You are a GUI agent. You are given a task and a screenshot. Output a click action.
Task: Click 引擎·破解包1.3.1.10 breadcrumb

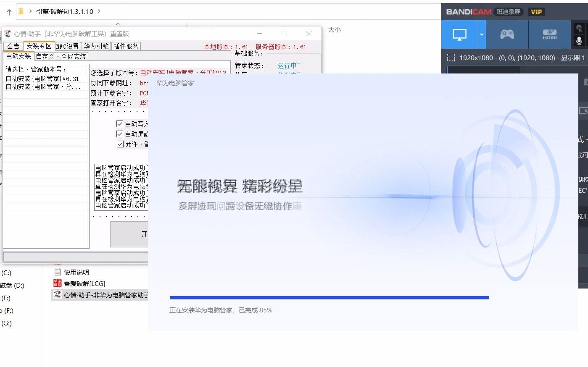[x=65, y=11]
